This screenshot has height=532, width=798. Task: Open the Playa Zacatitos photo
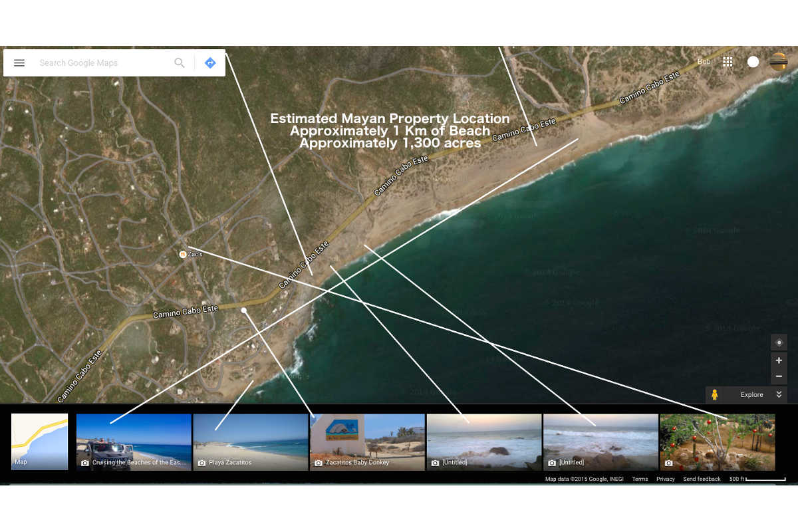(x=250, y=442)
